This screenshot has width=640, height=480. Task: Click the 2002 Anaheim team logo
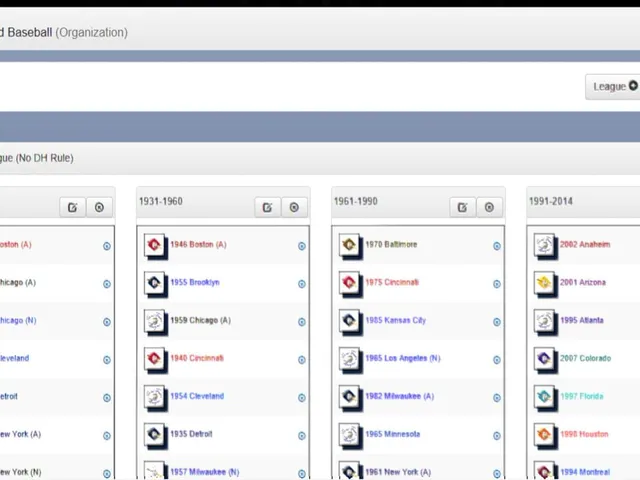click(544, 245)
